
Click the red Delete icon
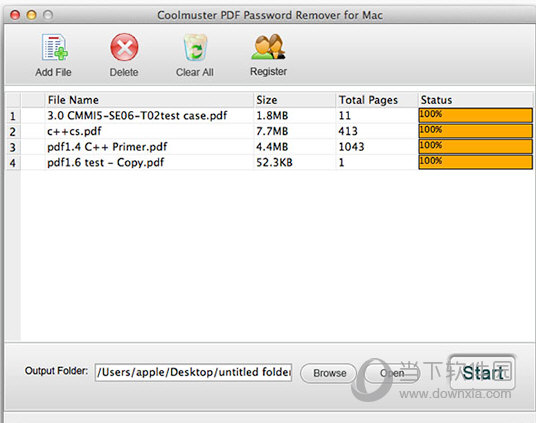[x=124, y=47]
